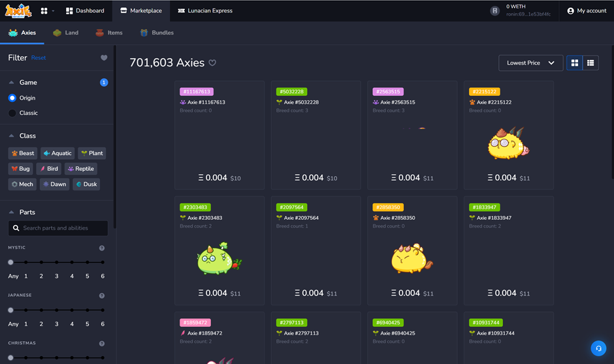Open Lunacian Express page
The height and width of the screenshot is (364, 614).
[x=205, y=11]
